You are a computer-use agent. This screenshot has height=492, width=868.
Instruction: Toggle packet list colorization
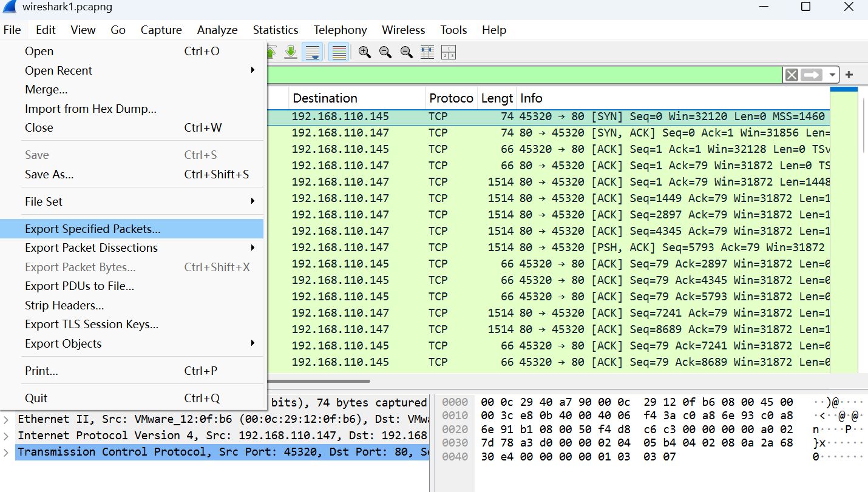pyautogui.click(x=339, y=52)
